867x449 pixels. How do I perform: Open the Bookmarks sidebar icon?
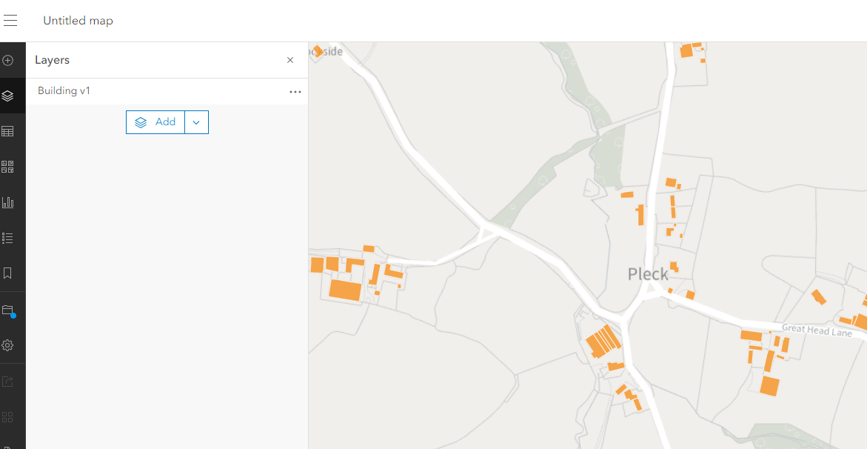[8, 273]
